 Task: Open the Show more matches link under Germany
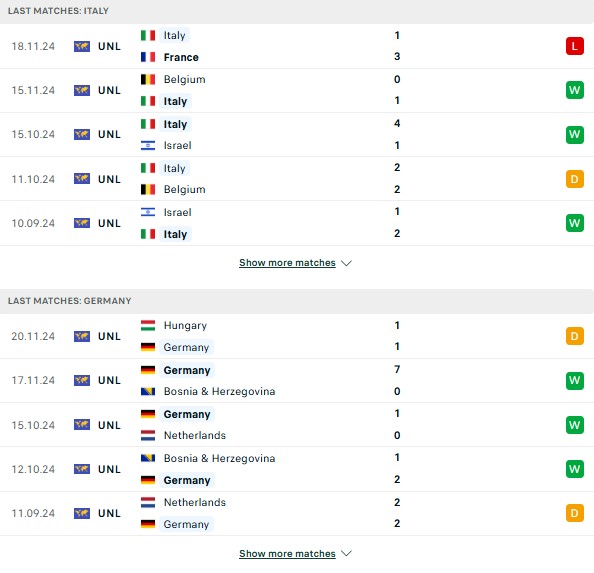pyautogui.click(x=287, y=554)
